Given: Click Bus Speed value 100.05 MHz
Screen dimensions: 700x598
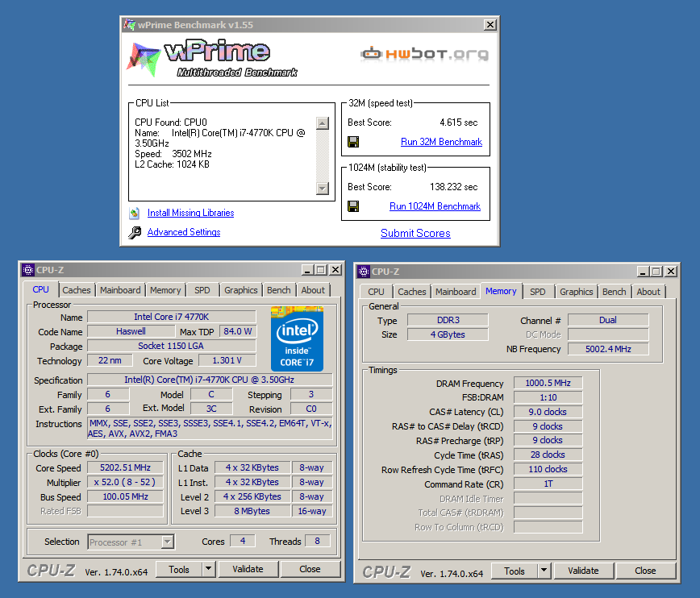Looking at the screenshot, I should (126, 496).
